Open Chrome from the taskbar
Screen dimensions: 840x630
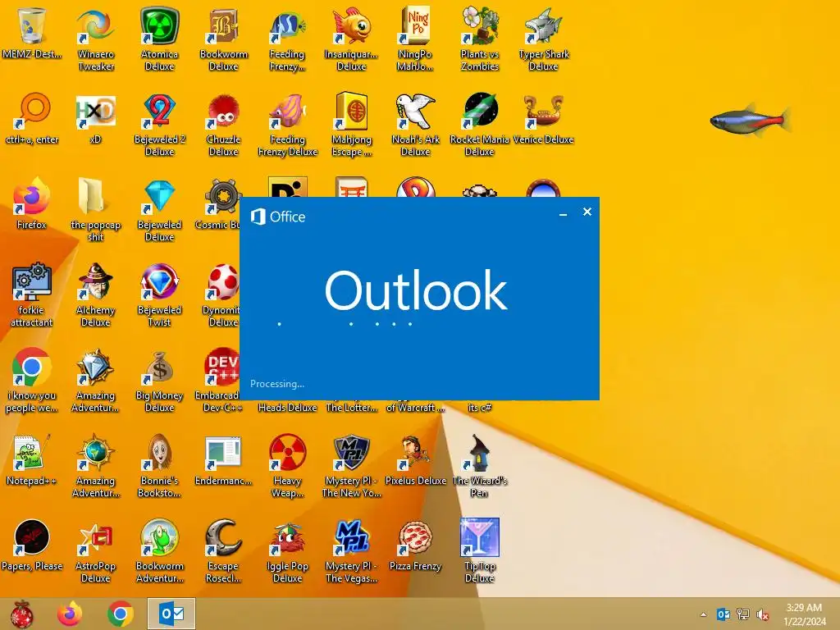(x=121, y=614)
